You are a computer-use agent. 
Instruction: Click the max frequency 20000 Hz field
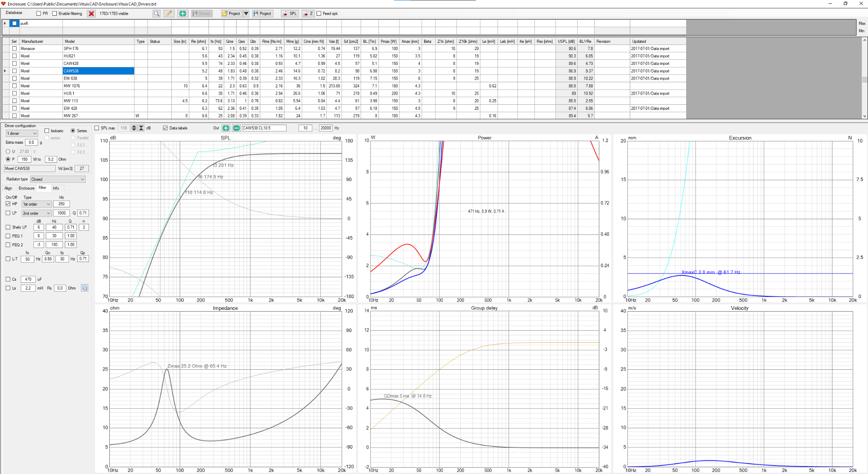325,128
